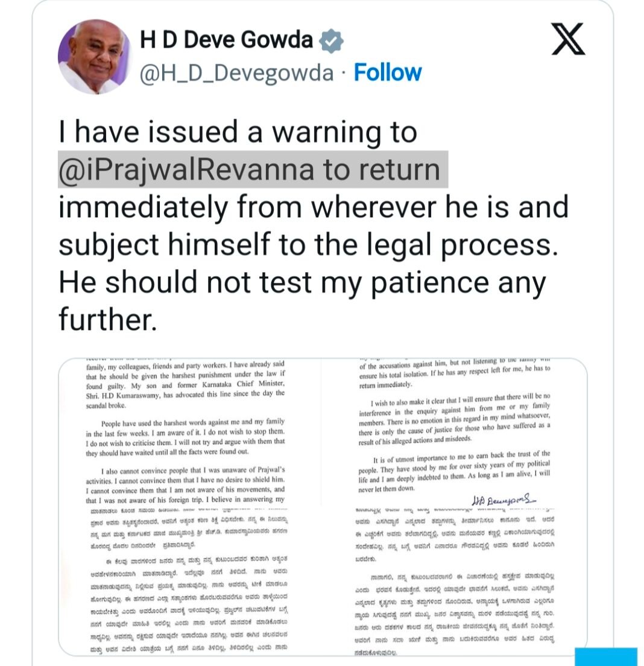
Task: Click the line mentioning Shri. H.D Kumaraswamy
Action: tap(185, 395)
